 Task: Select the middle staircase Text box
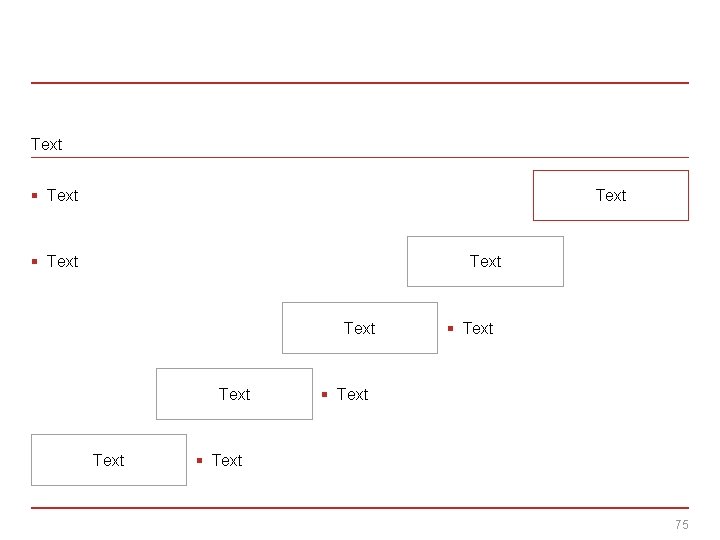point(359,328)
